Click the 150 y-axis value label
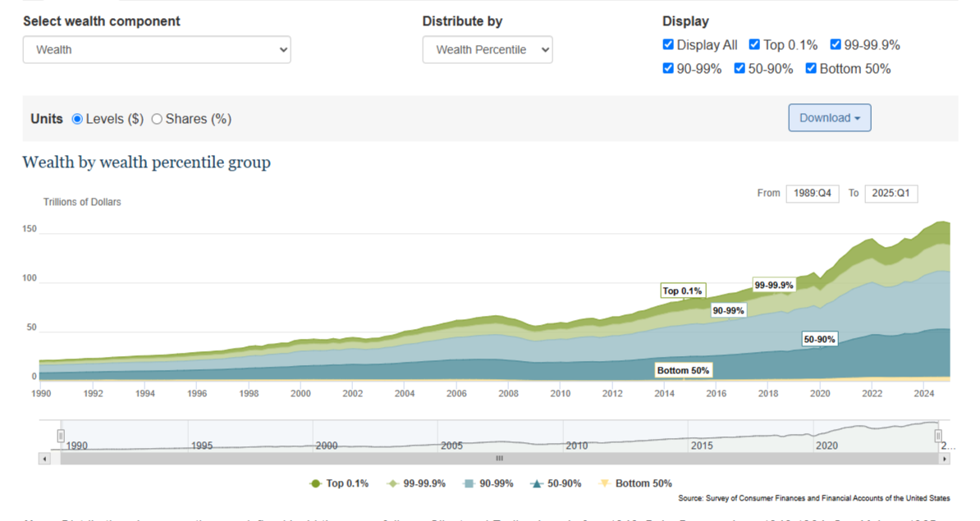This screenshot has width=980, height=521. point(30,229)
